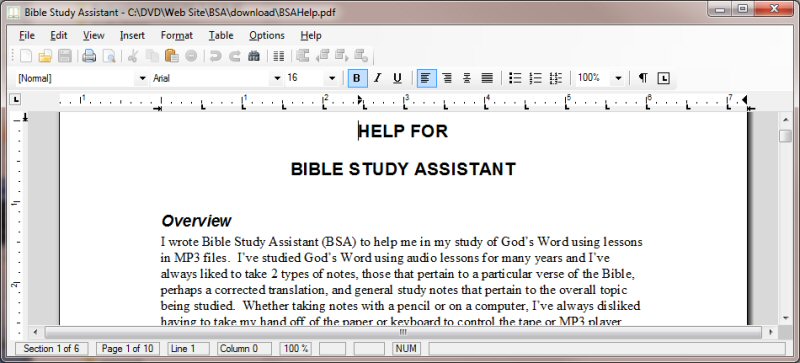Justify the paragraph text
Viewport: 800px width, 363px height.
[487, 78]
